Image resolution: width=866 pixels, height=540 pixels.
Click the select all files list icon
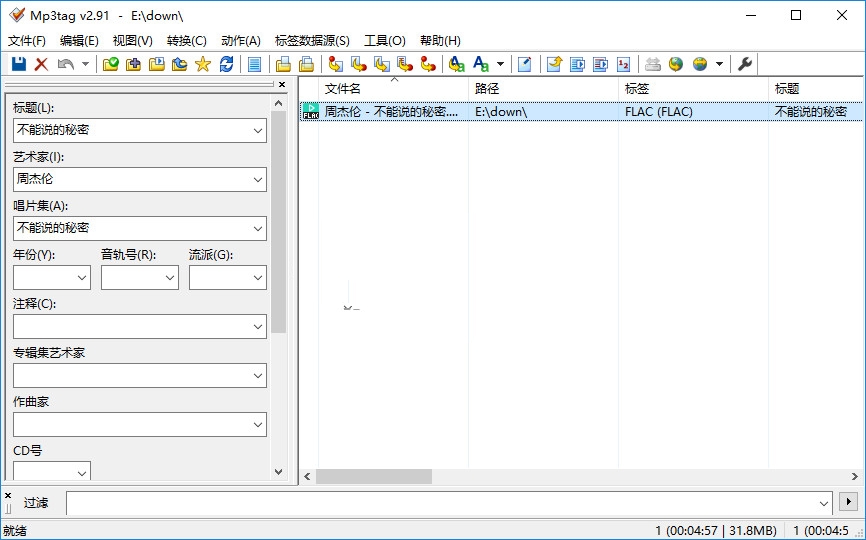pos(255,64)
